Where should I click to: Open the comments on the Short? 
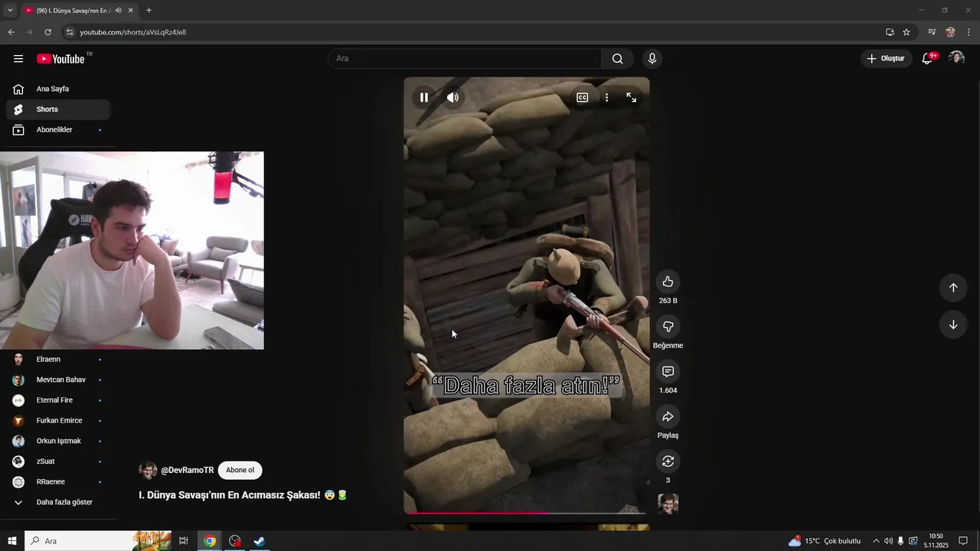click(668, 371)
